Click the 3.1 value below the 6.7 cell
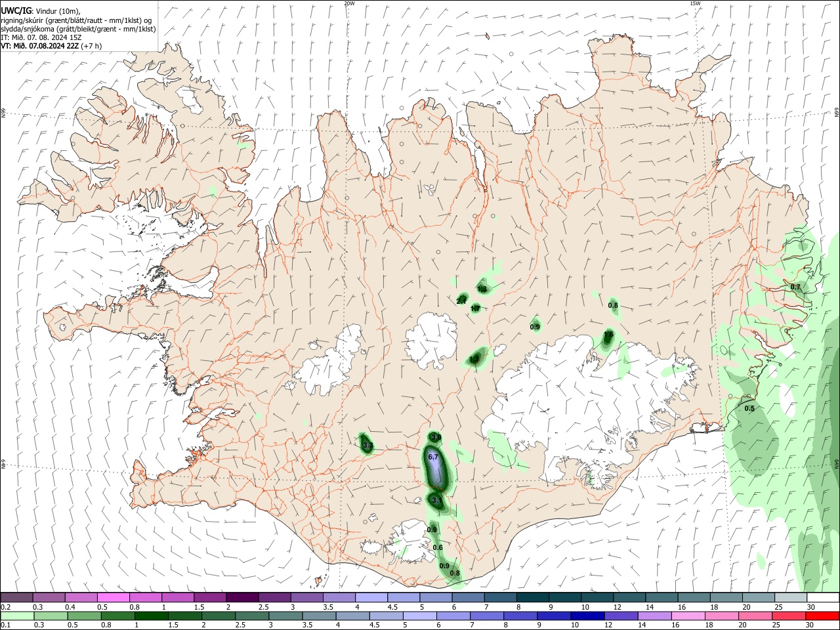Screen dimensions: 840x630 coord(437,500)
